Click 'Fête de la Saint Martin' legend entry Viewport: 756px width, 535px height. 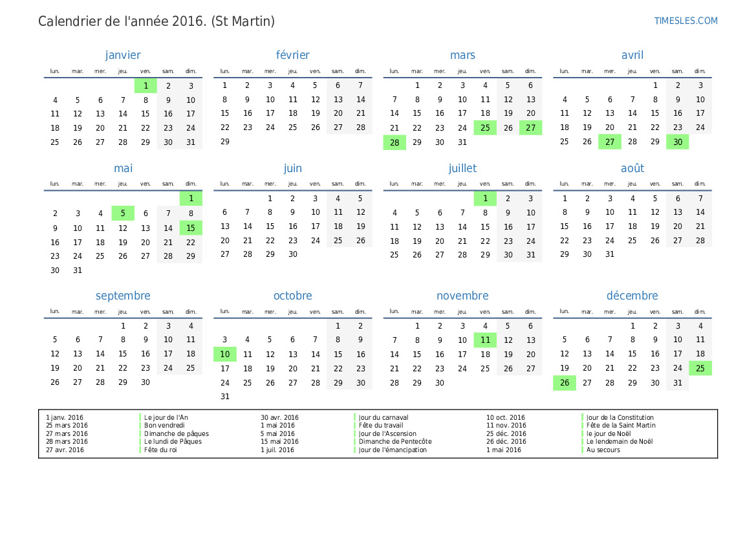point(621,426)
